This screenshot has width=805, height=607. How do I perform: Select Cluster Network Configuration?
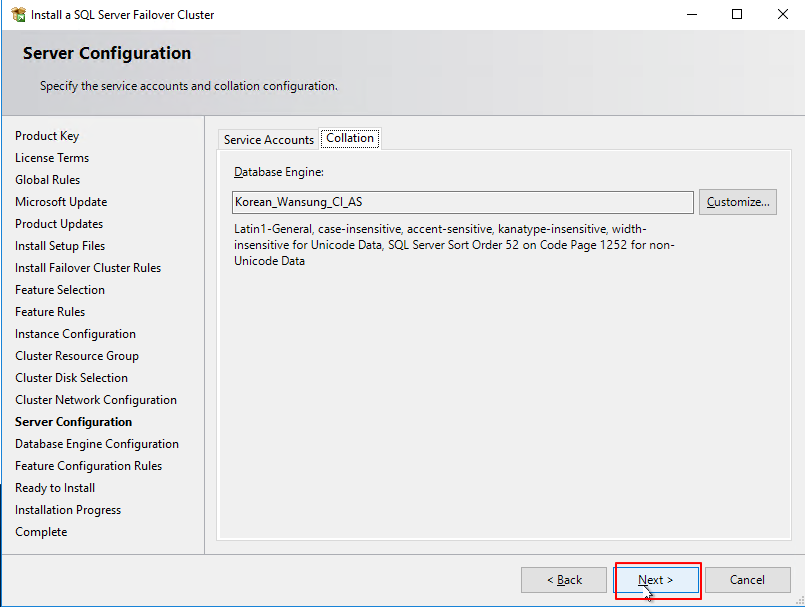(95, 399)
